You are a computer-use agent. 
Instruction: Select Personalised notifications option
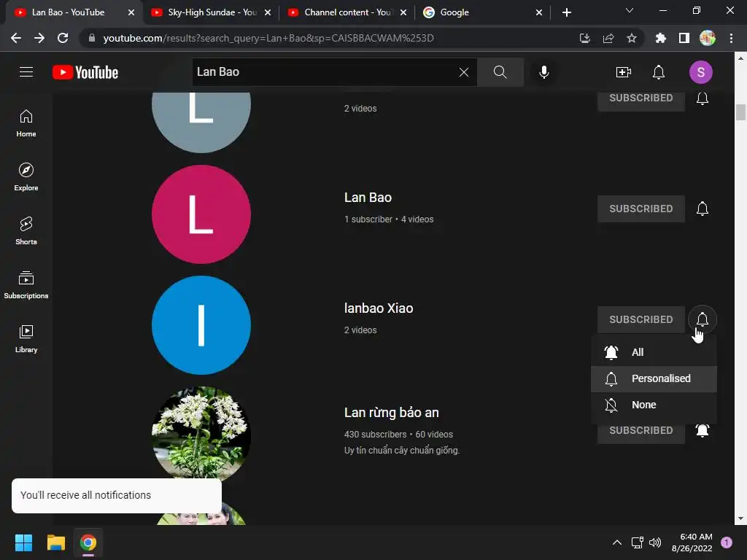point(654,378)
